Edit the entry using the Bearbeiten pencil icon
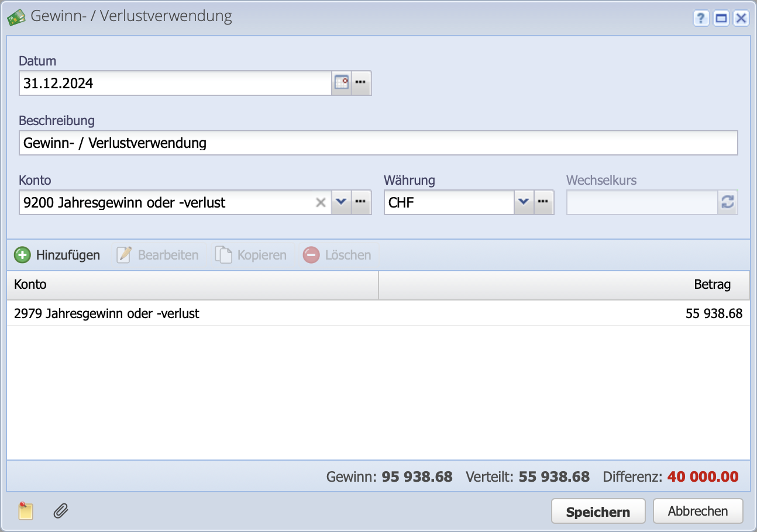 point(123,254)
